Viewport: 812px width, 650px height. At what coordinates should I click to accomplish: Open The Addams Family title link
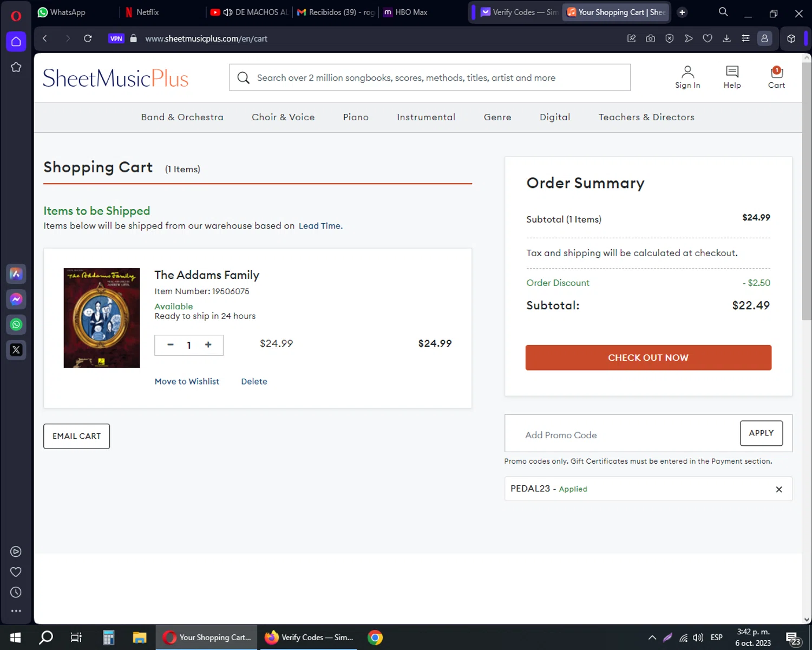207,275
